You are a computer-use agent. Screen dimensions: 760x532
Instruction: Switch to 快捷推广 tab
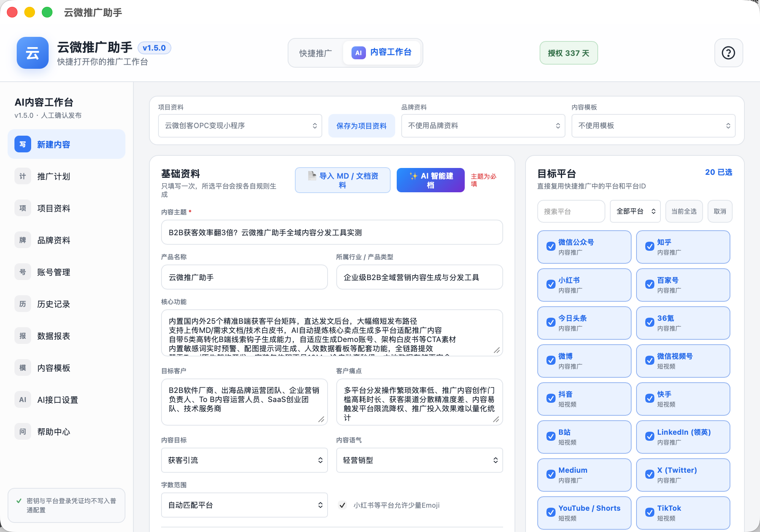[x=315, y=53]
